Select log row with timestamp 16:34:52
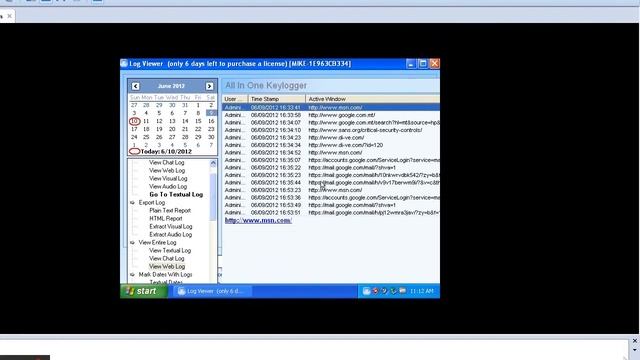The image size is (640, 360). point(331,153)
